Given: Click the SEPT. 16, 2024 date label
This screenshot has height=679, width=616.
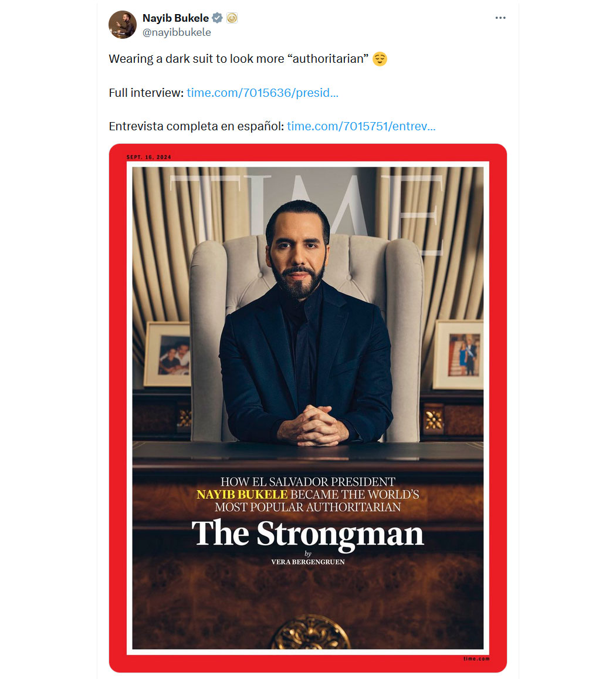Looking at the screenshot, I should pyautogui.click(x=149, y=157).
